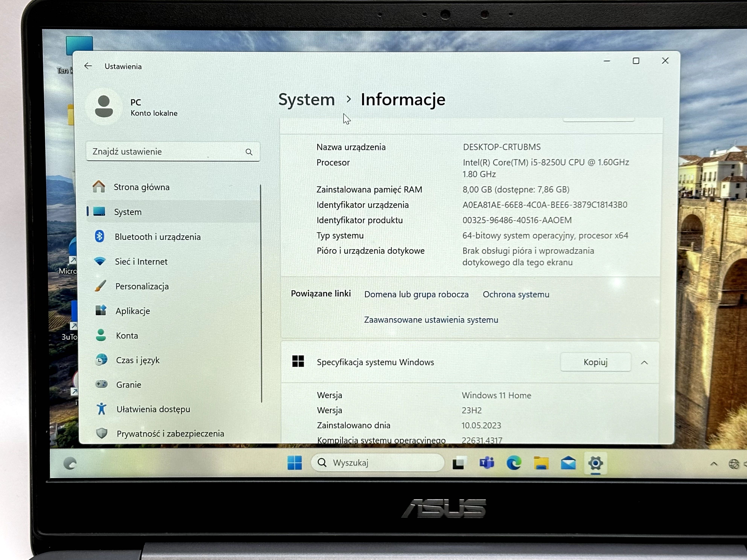Click the Aplikacje icon in sidebar
Image resolution: width=747 pixels, height=560 pixels.
coord(101,310)
